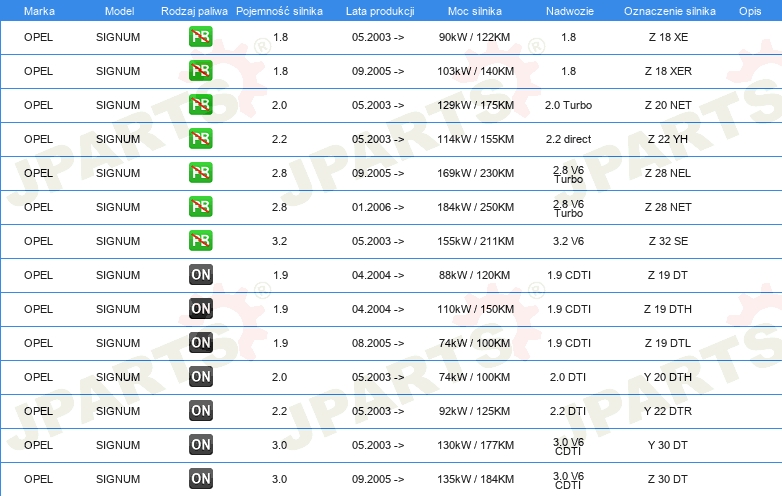Click ON diesel icon in Z 19 DT row
Viewport: 782px width, 496px height.
coord(200,275)
